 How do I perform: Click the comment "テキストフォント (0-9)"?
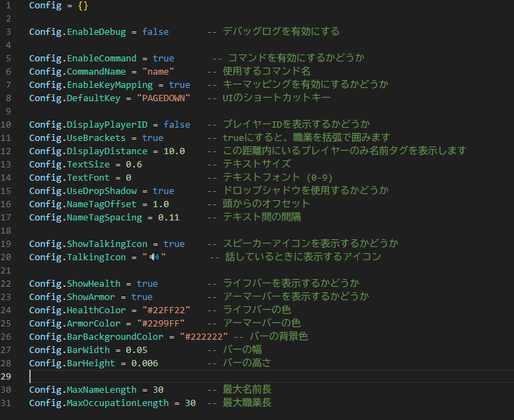click(278, 178)
